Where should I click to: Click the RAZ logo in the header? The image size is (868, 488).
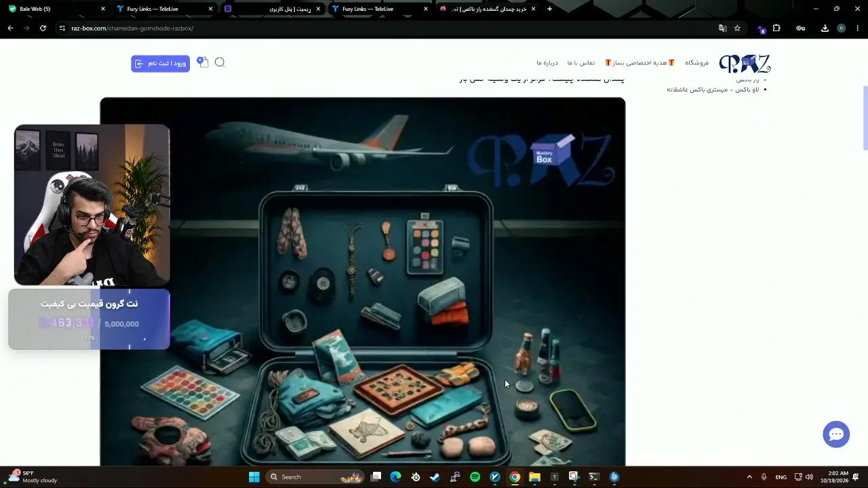pyautogui.click(x=745, y=64)
